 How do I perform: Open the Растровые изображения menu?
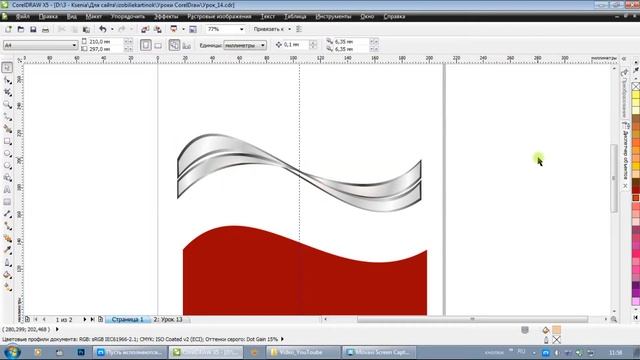click(x=219, y=17)
